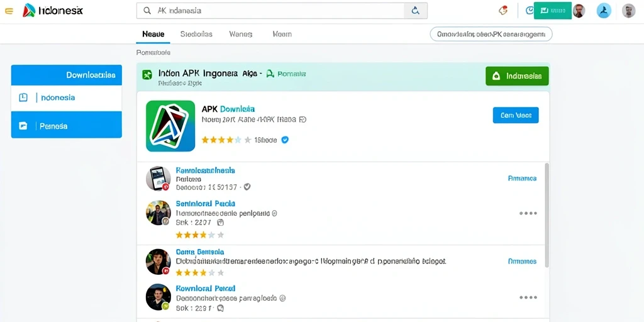The image size is (644, 322).
Task: Open the more options dots for Senimloral Pacia
Action: tap(528, 213)
